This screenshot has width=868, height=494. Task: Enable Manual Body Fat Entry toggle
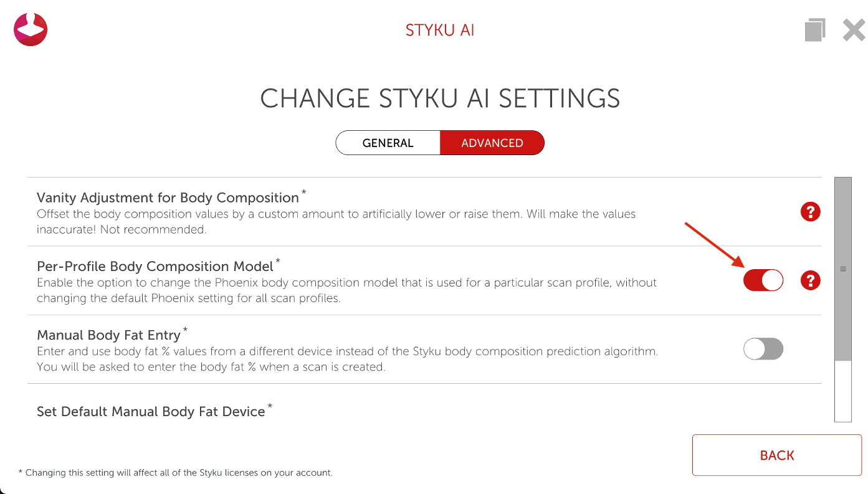763,349
